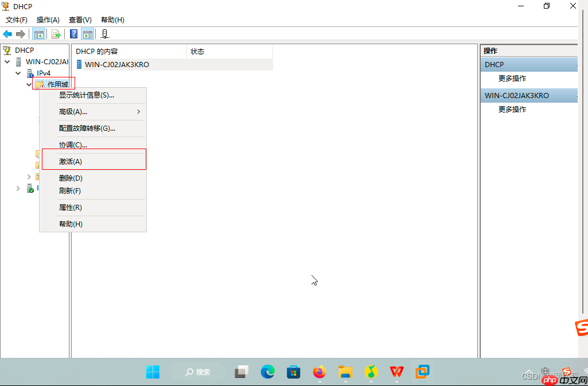Click the Help question mark toolbar icon
588x386 pixels.
pyautogui.click(x=73, y=33)
